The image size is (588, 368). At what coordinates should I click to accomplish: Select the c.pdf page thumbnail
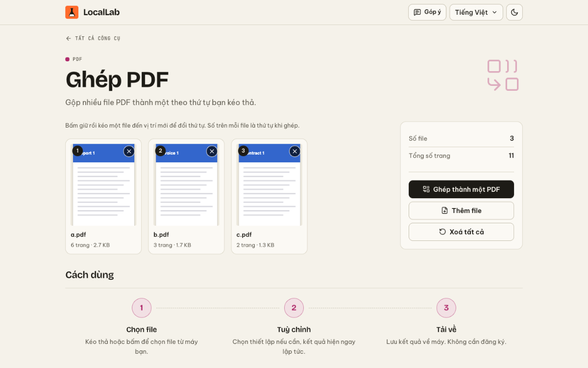click(x=269, y=185)
